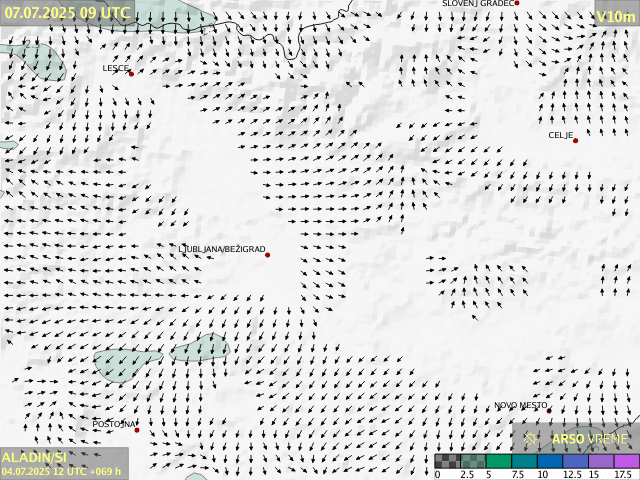Click the red station dot for Celje
Image resolution: width=640 pixels, height=480 pixels.
coord(576,141)
